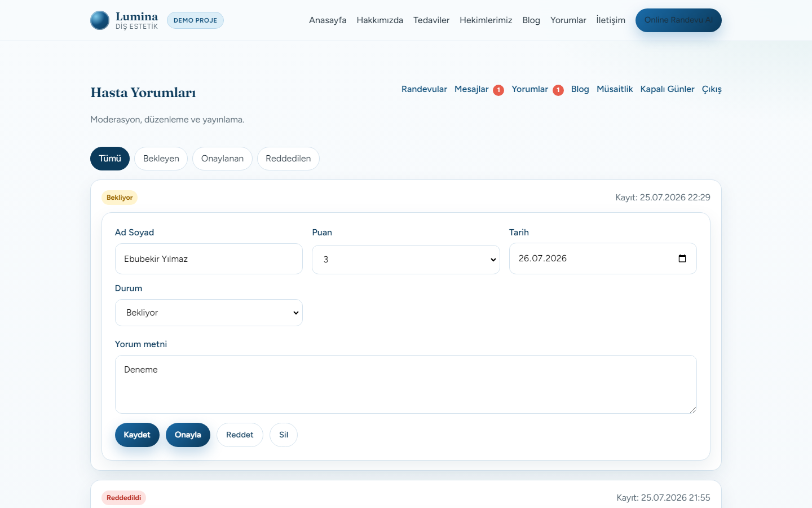This screenshot has height=508, width=812.
Task: Click the resize handle of Yorum metni
Action: coord(692,409)
